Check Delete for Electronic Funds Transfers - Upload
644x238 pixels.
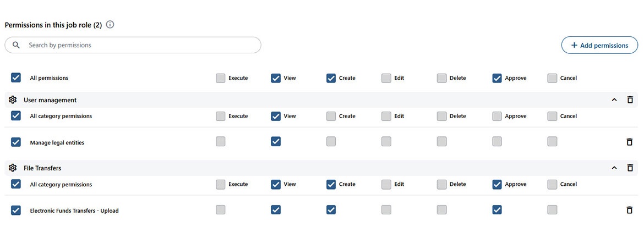coord(441,210)
